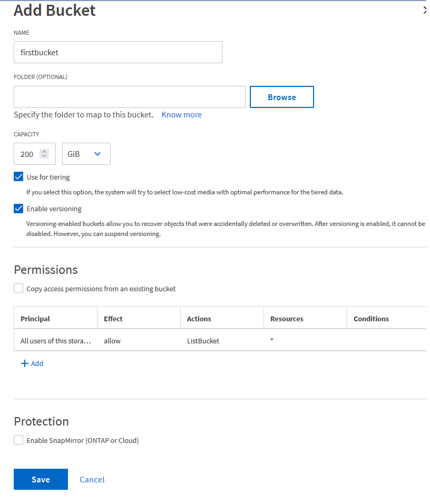The height and width of the screenshot is (504, 430).
Task: Close the Add Bucket dialog
Action: pyautogui.click(x=425, y=11)
